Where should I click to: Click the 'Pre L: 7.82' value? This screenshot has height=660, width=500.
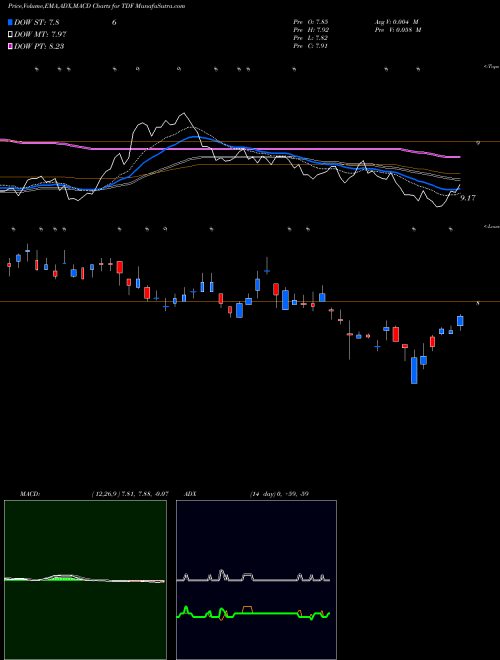point(311,38)
